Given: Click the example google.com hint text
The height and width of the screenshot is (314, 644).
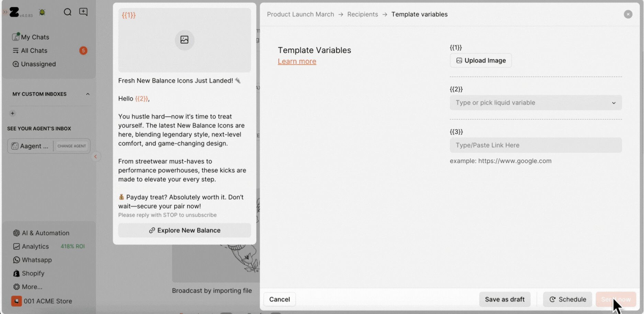Looking at the screenshot, I should click(500, 161).
